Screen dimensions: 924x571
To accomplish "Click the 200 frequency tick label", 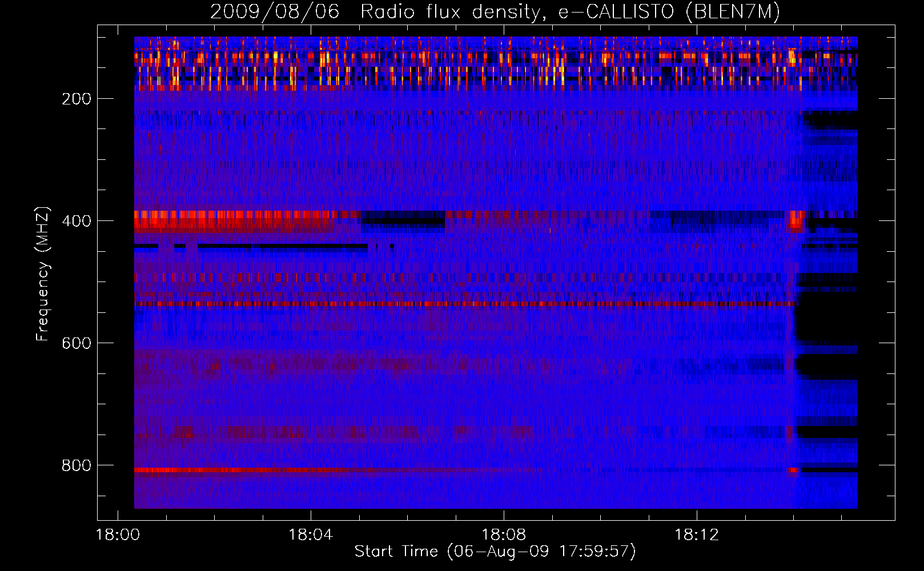I will click(x=77, y=99).
